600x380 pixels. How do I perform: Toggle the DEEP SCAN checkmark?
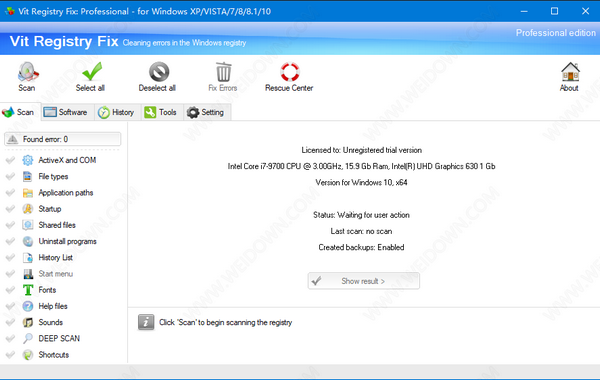coord(10,339)
